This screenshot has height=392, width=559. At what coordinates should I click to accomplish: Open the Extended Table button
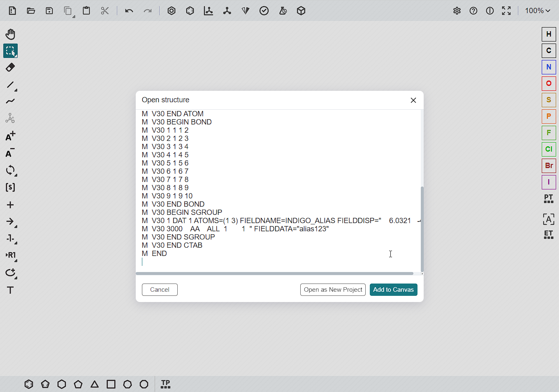(x=549, y=235)
